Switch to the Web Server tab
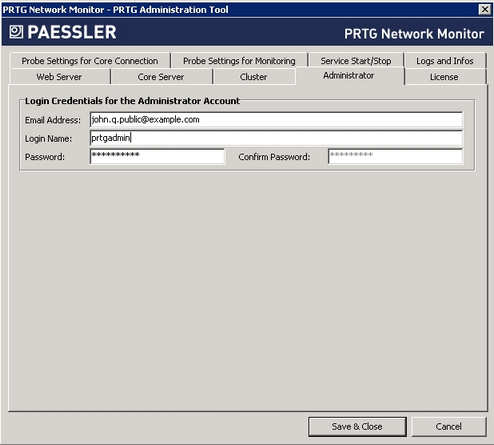494x445 pixels. pyautogui.click(x=59, y=77)
